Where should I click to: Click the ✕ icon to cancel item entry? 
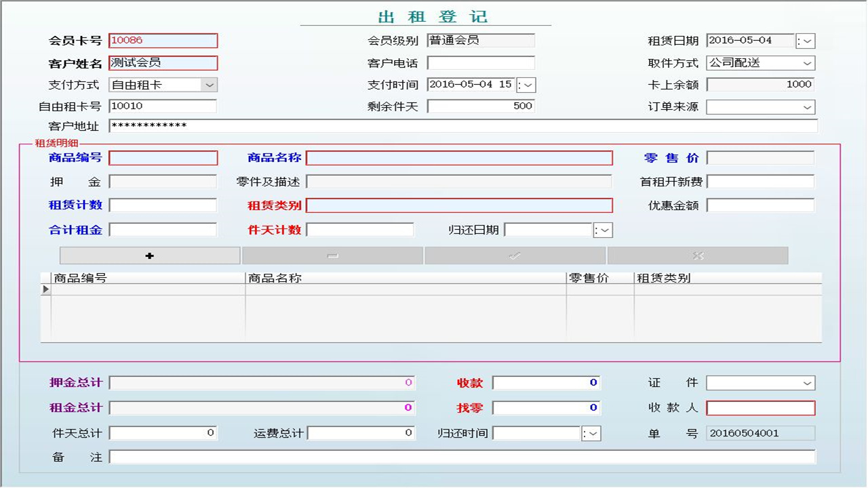click(x=698, y=256)
